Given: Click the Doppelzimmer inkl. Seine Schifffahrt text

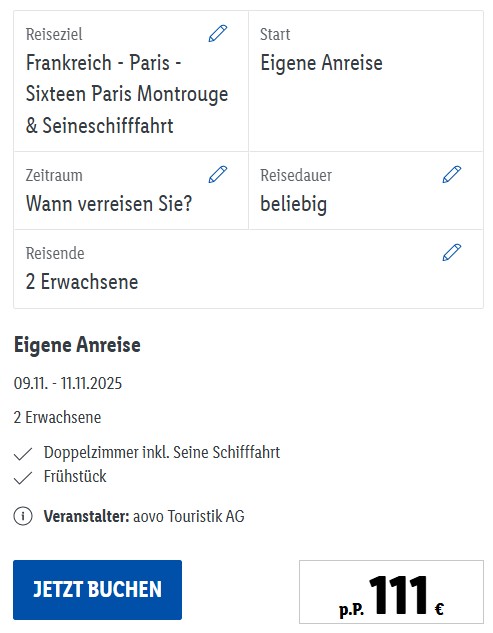Looking at the screenshot, I should (162, 453).
